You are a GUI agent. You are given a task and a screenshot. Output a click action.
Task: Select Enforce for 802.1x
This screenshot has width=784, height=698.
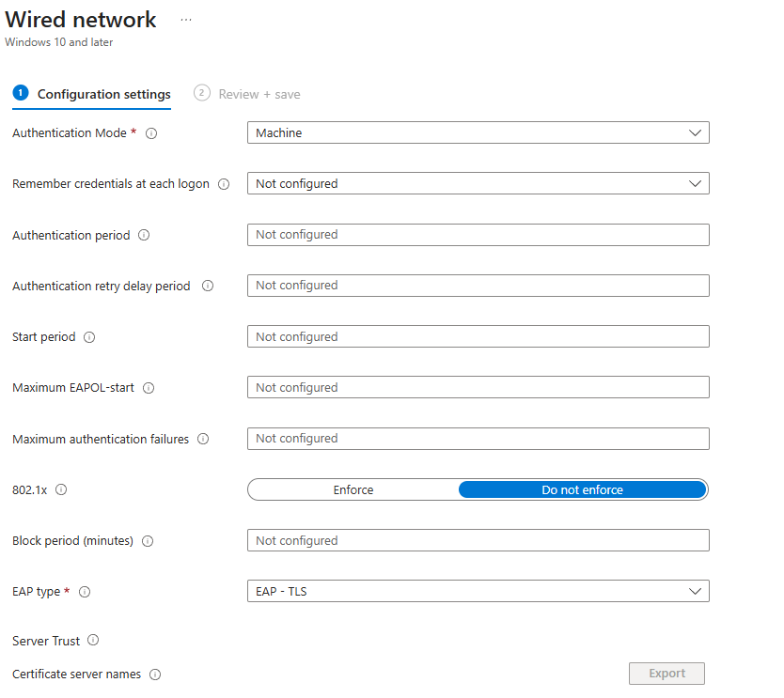pyautogui.click(x=353, y=490)
